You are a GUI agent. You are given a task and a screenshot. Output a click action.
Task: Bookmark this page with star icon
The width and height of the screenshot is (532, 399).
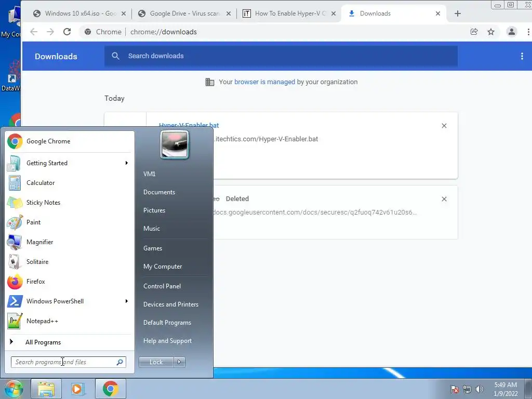(x=491, y=32)
